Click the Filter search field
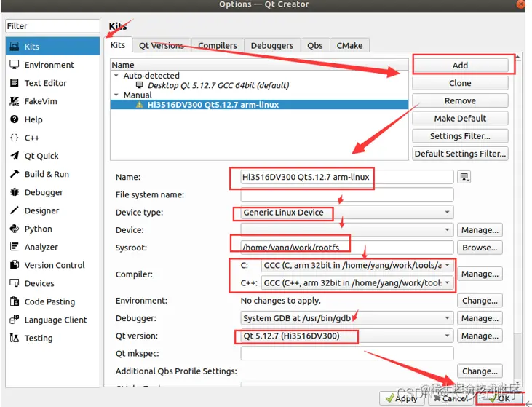This screenshot has height=407, width=532. point(52,25)
